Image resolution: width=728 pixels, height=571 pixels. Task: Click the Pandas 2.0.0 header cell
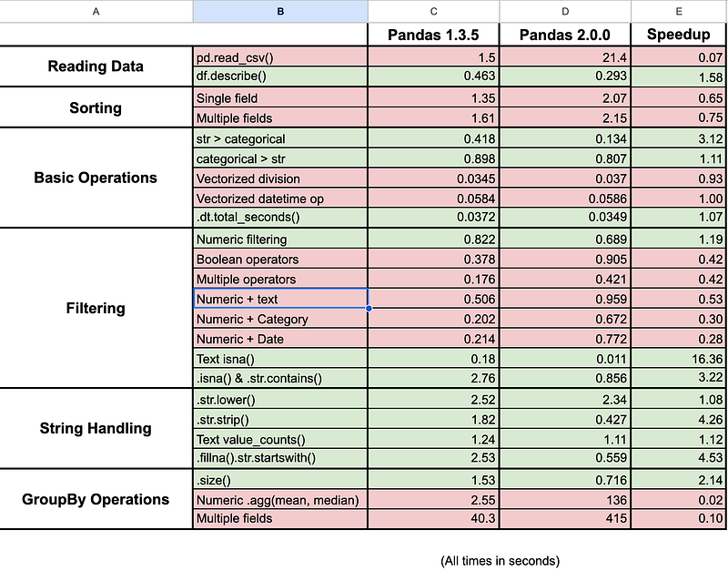click(x=565, y=35)
